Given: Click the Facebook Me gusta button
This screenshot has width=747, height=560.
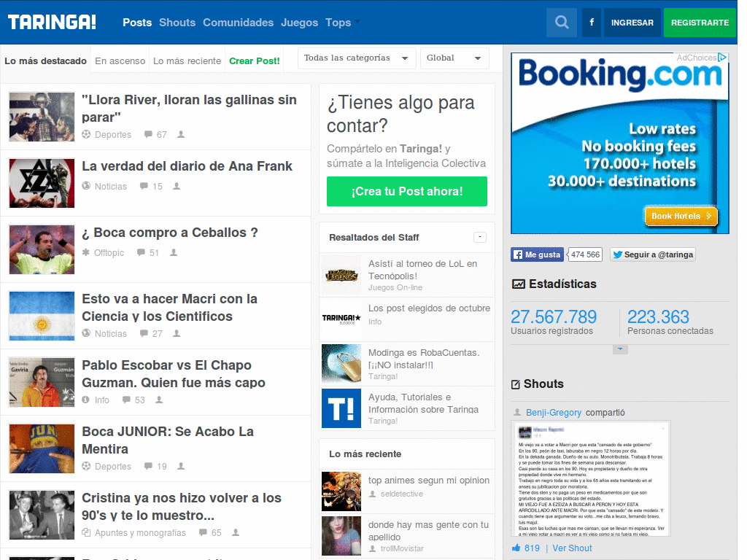Looking at the screenshot, I should coord(537,254).
